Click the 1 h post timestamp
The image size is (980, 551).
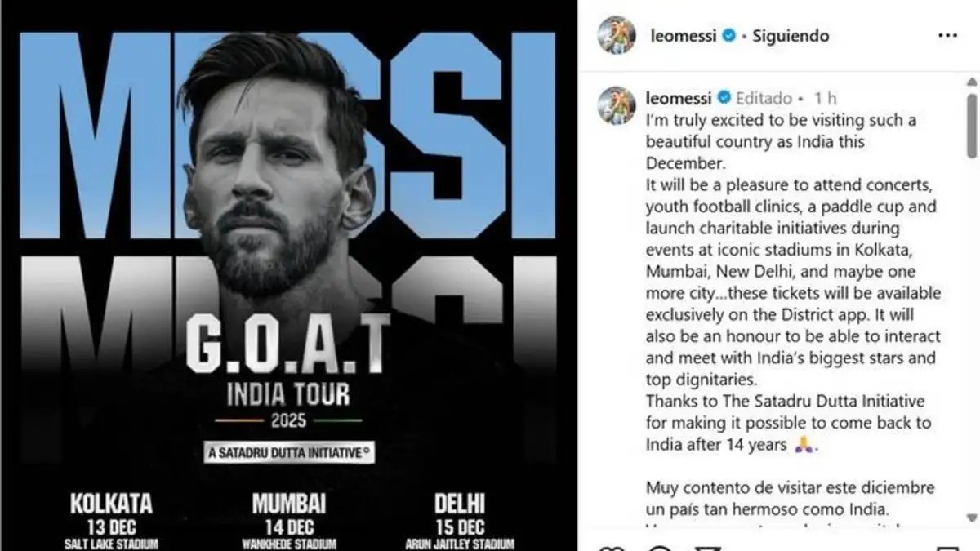click(826, 98)
